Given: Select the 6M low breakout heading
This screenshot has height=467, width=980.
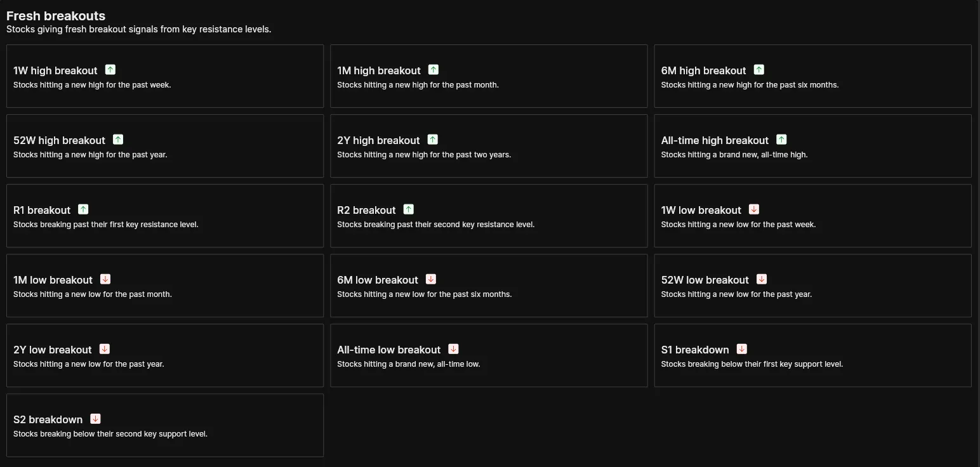Looking at the screenshot, I should click(x=378, y=280).
